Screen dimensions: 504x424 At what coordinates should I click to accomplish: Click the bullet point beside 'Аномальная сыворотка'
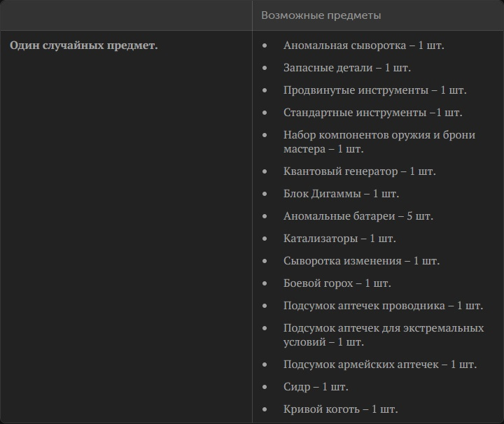coord(265,45)
